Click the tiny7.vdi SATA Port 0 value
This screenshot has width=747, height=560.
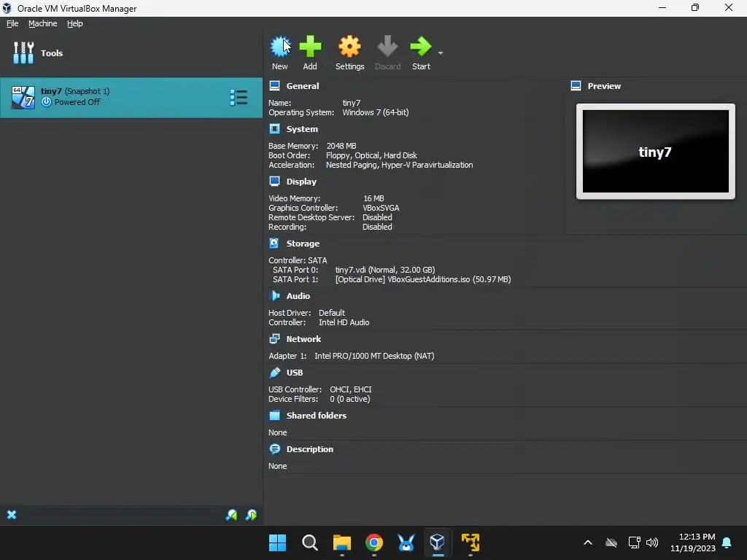pyautogui.click(x=385, y=270)
